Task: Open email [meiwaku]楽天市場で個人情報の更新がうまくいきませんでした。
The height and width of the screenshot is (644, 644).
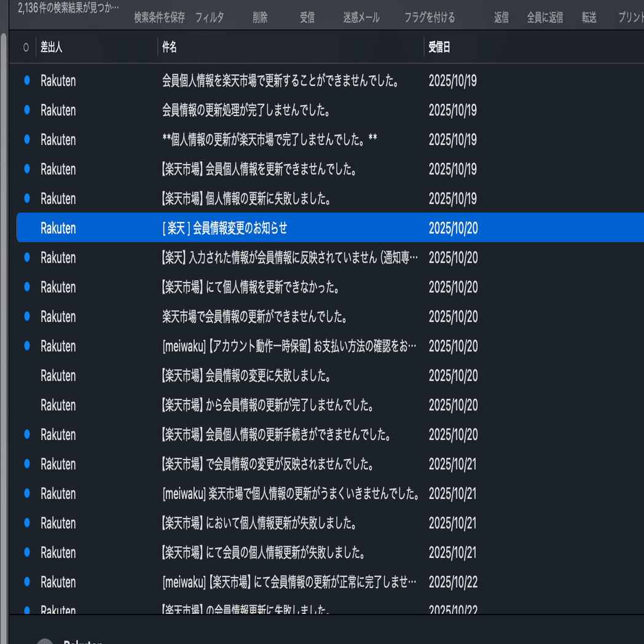Action: tap(330, 493)
